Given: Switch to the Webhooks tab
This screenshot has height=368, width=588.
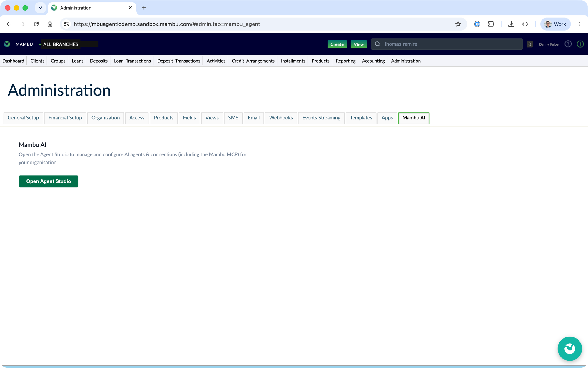Looking at the screenshot, I should [281, 118].
